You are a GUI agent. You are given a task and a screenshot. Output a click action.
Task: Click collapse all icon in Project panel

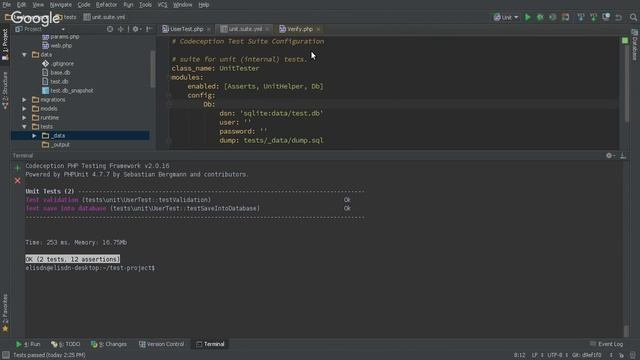(x=120, y=29)
